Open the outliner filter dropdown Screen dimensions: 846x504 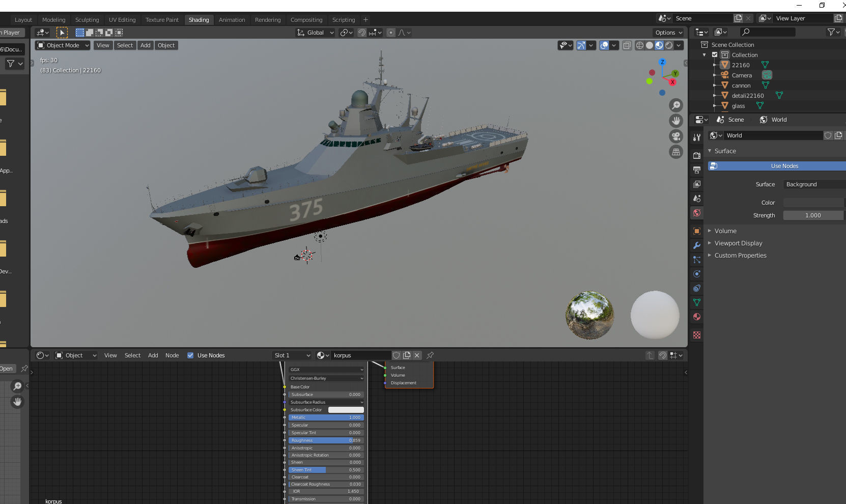pos(833,32)
